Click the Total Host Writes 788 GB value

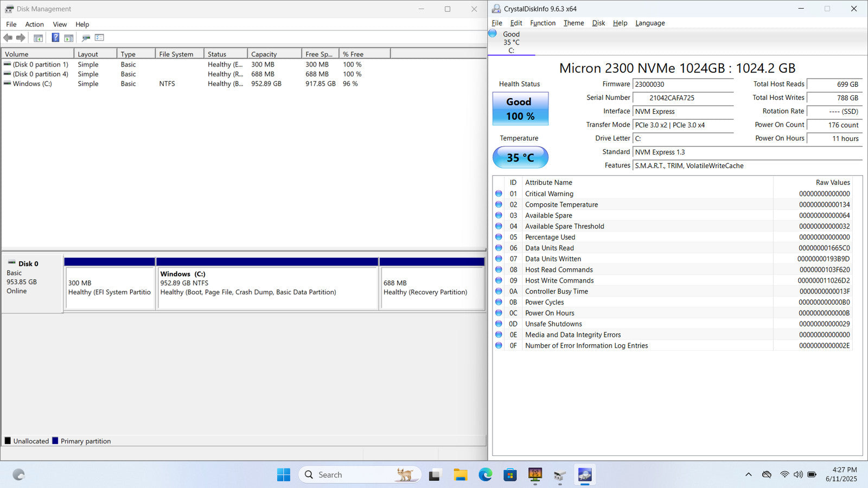tap(834, 98)
